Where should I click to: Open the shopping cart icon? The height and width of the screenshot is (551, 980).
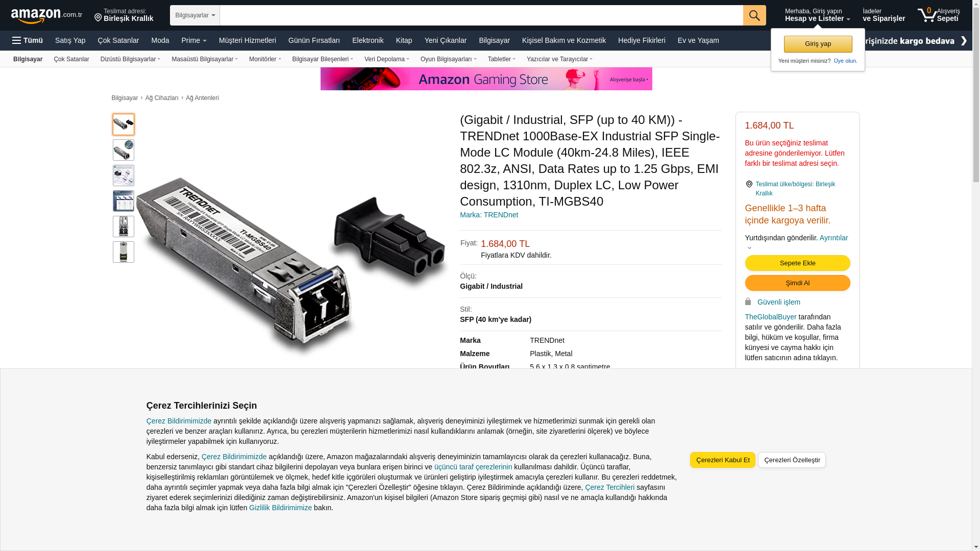point(927,15)
